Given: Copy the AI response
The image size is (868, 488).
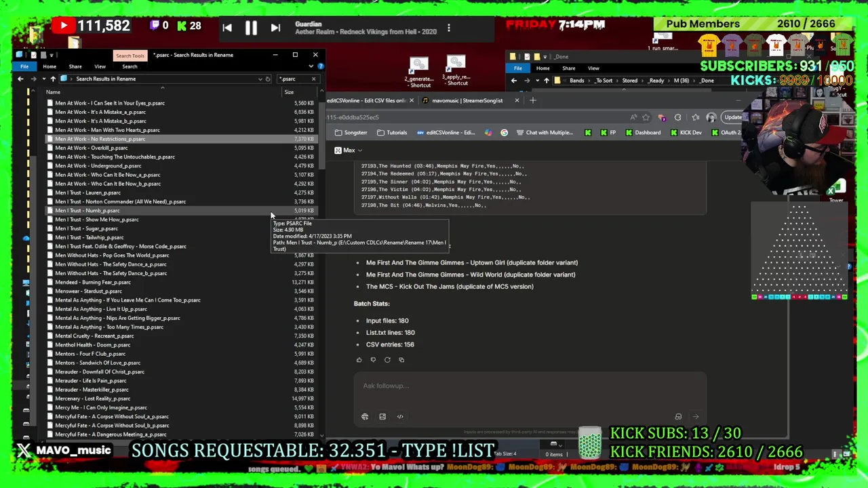Looking at the screenshot, I should click(401, 360).
